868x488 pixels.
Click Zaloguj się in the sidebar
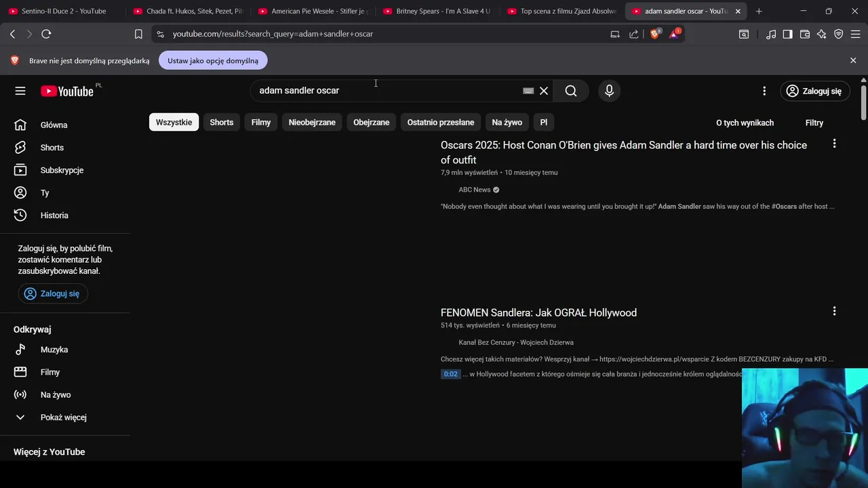(53, 293)
